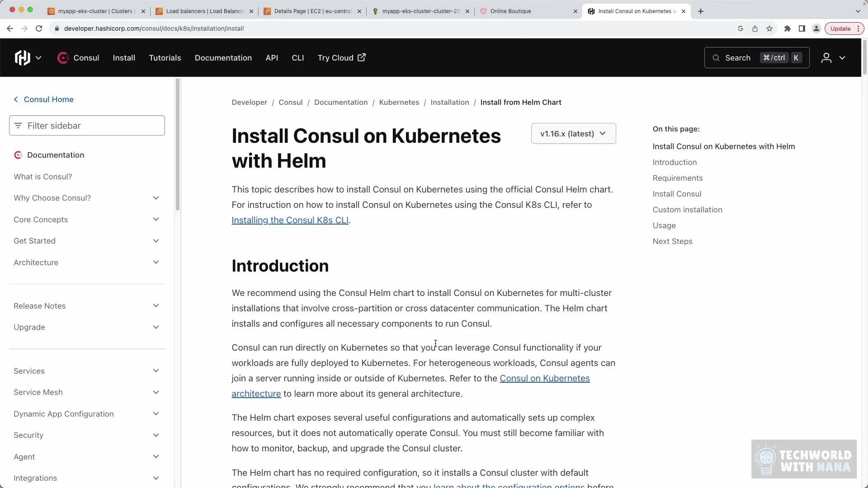Click Documentation breadcrumb
The image size is (868, 488).
click(340, 103)
